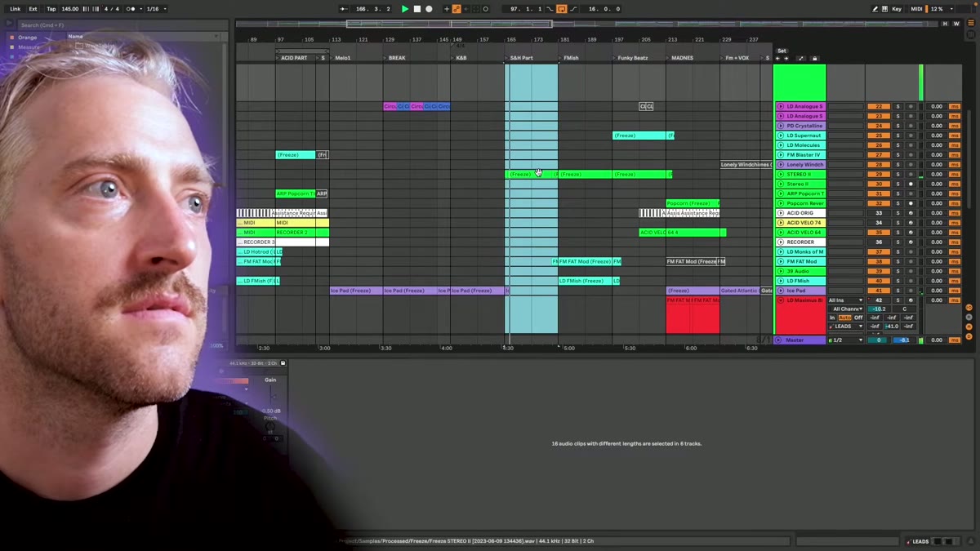Viewport: 980px width, 551px height.
Task: Click the Punch-In switch icon
Action: [550, 9]
